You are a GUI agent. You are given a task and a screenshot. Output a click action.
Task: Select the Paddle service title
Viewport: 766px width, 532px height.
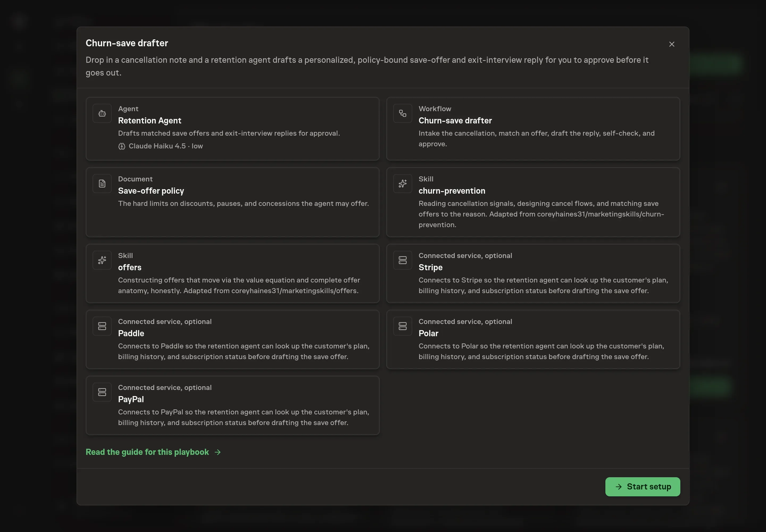tap(131, 334)
